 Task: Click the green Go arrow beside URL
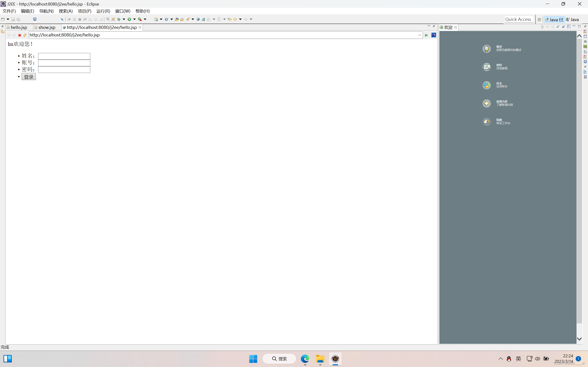(426, 35)
